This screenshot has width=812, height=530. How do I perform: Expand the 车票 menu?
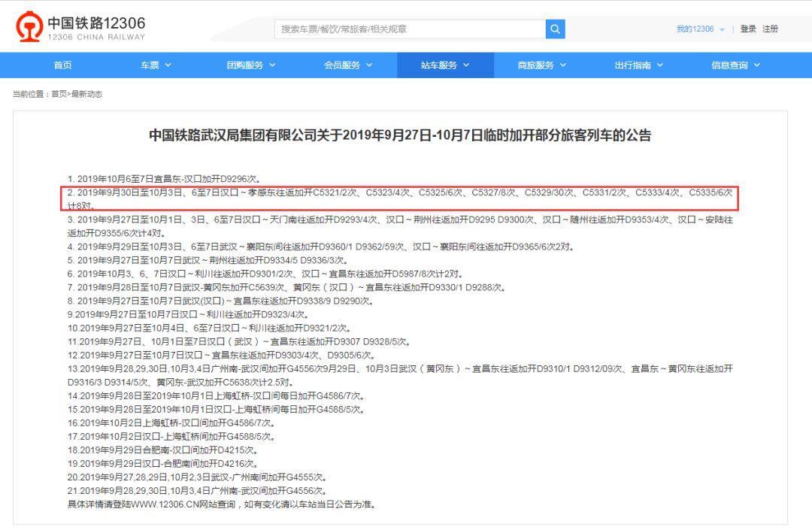[x=156, y=65]
